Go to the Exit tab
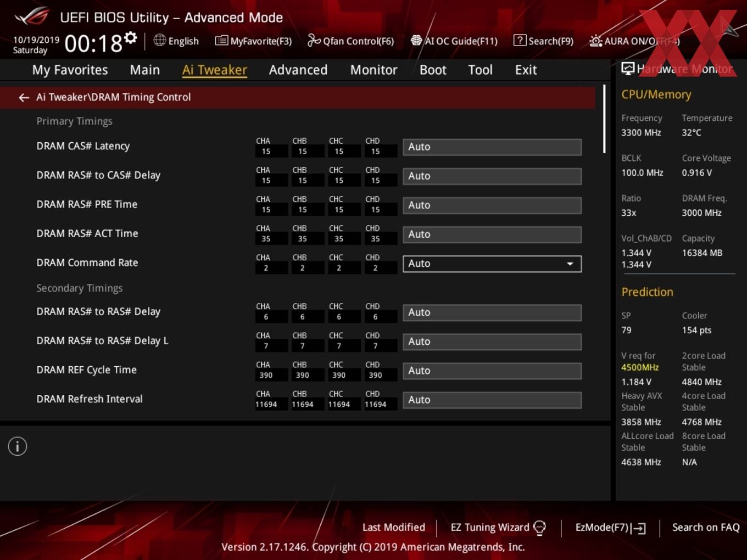The width and height of the screenshot is (747, 560). tap(526, 70)
